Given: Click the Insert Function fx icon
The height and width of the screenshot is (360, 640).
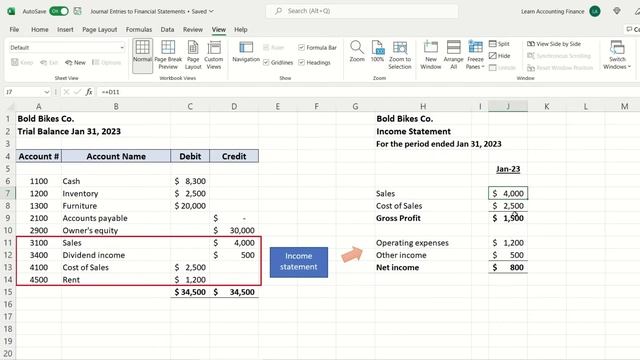Looking at the screenshot, I should [x=89, y=92].
